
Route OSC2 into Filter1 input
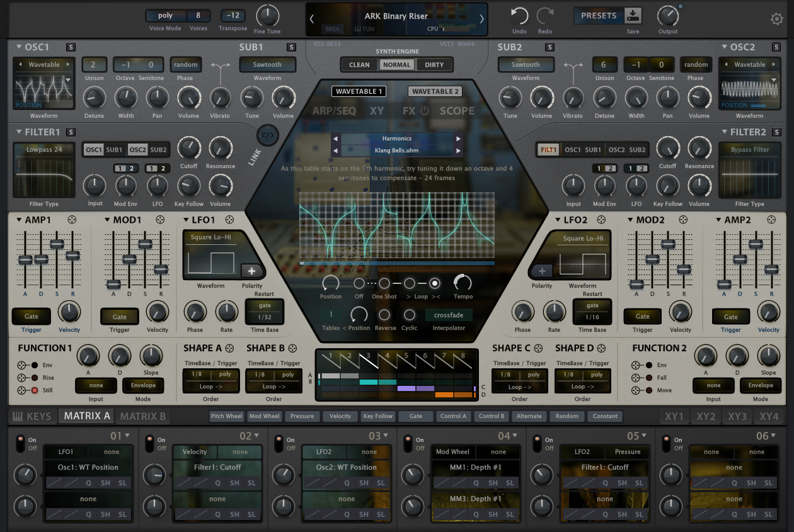[x=137, y=150]
